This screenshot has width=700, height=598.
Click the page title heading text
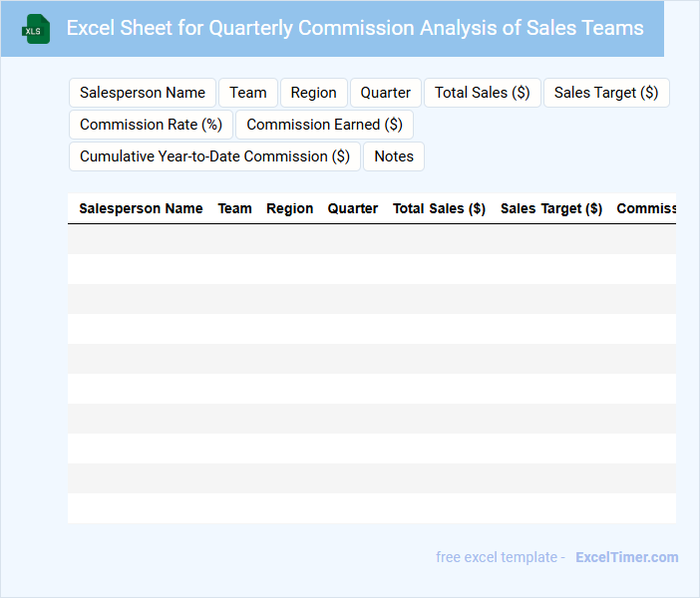[355, 28]
